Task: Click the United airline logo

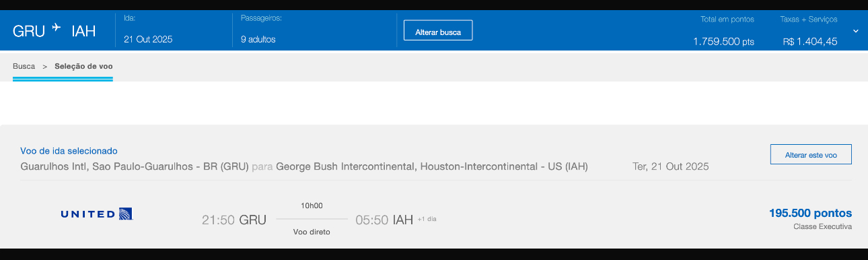Action: pos(96,214)
